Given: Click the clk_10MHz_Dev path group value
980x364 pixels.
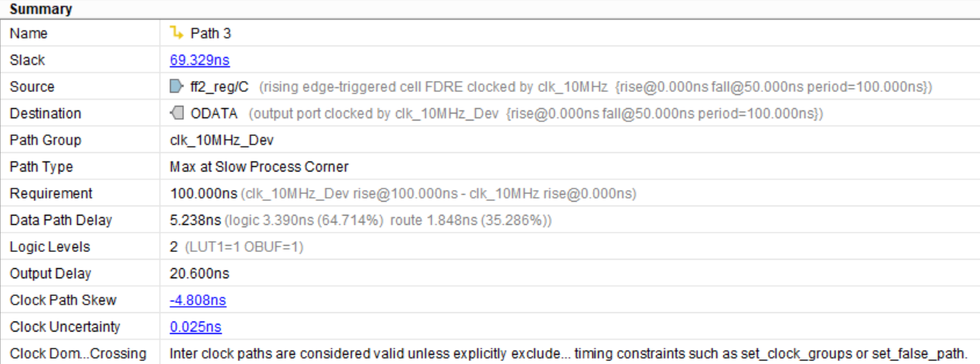Looking at the screenshot, I should point(211,140).
